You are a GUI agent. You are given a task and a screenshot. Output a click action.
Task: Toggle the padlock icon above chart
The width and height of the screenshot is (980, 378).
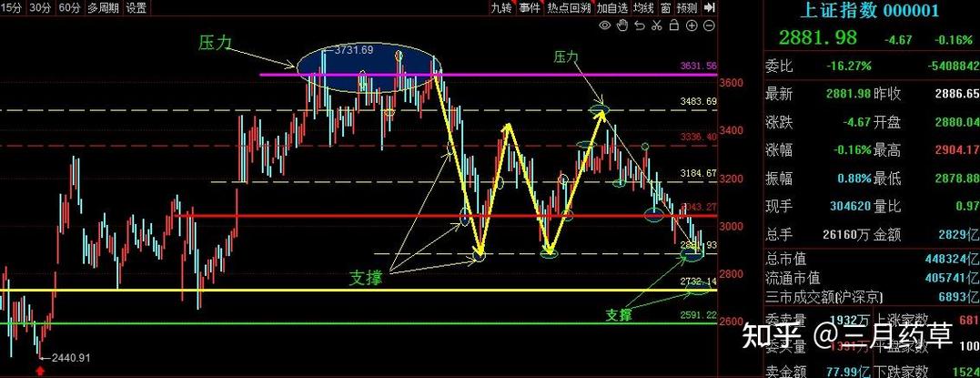tap(673, 25)
